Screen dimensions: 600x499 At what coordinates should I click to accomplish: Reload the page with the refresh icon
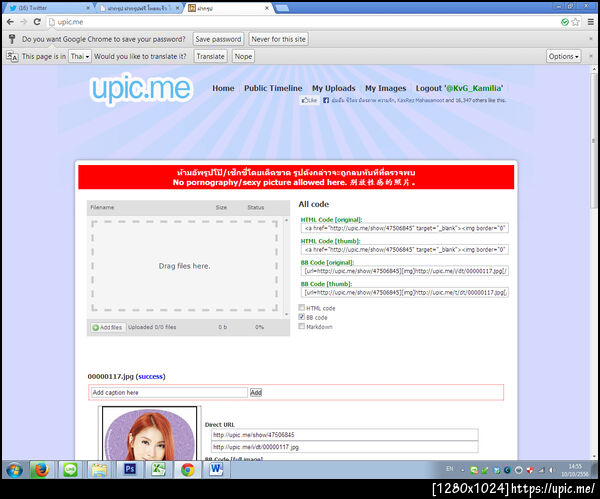37,22
